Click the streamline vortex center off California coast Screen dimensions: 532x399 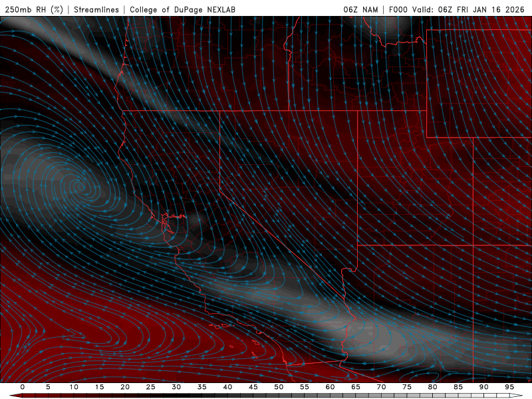coord(81,186)
